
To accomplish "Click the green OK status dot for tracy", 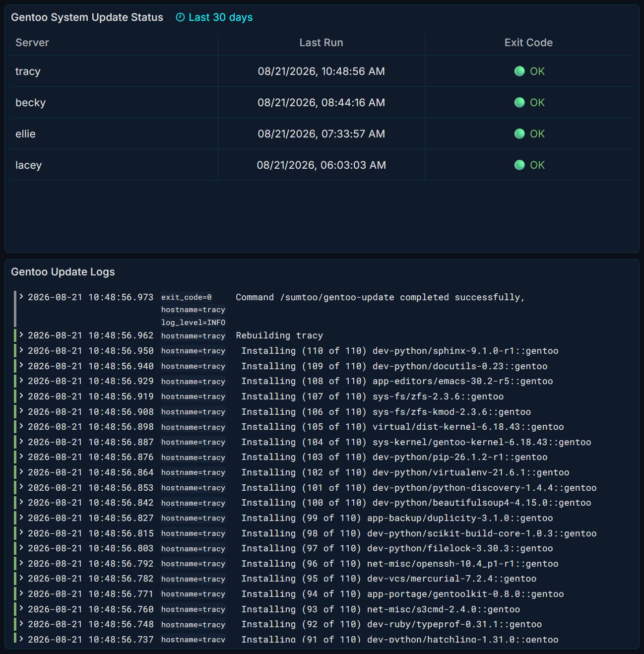I will [x=519, y=71].
